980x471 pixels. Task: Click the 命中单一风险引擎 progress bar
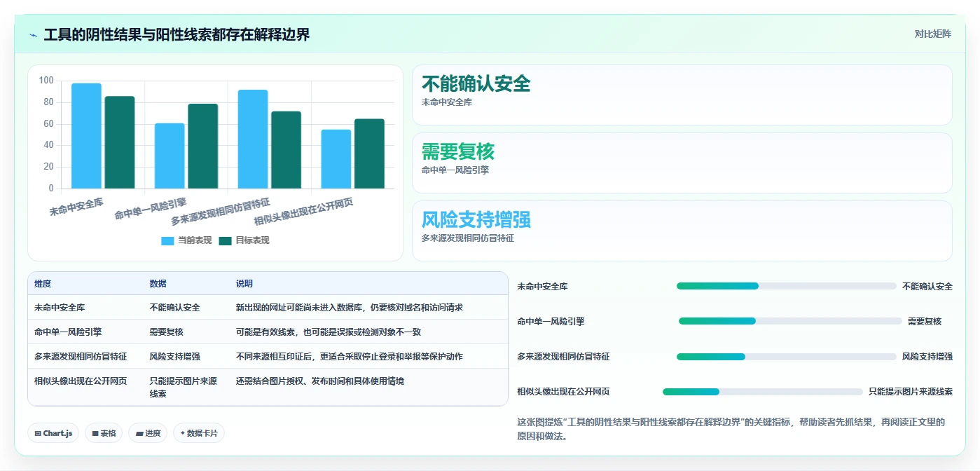pyautogui.click(x=790, y=321)
